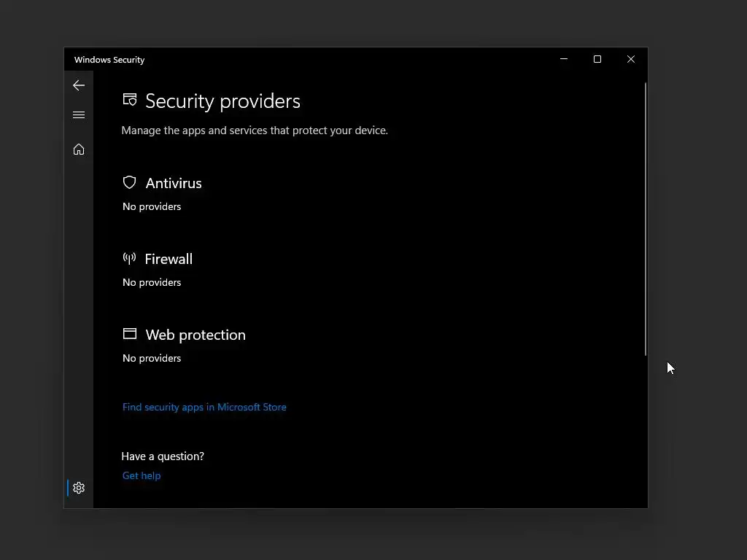The height and width of the screenshot is (560, 747).
Task: Click the Firewall signal icon
Action: [x=129, y=258]
